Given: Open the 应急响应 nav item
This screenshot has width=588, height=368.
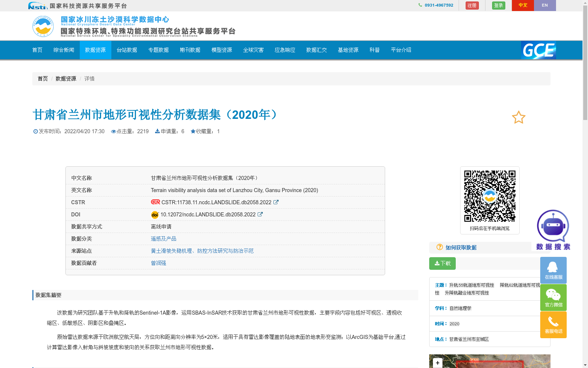Looking at the screenshot, I should 285,50.
